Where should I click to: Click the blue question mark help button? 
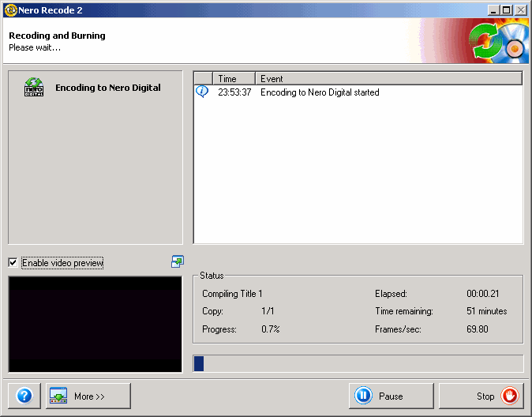coord(24,396)
